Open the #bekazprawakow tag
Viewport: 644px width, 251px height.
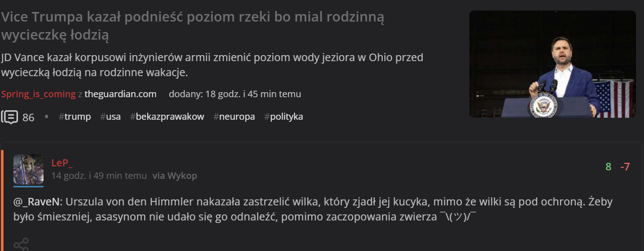click(x=167, y=117)
